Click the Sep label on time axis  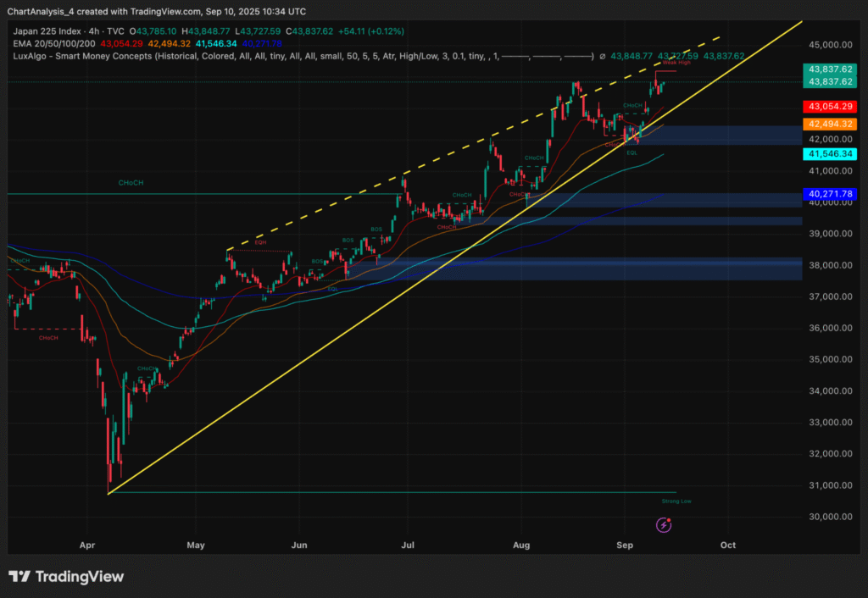625,546
